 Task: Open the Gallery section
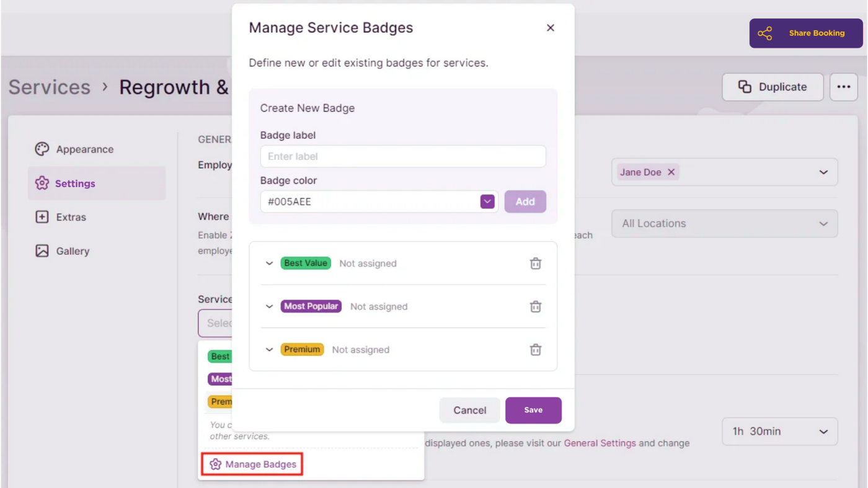point(73,251)
